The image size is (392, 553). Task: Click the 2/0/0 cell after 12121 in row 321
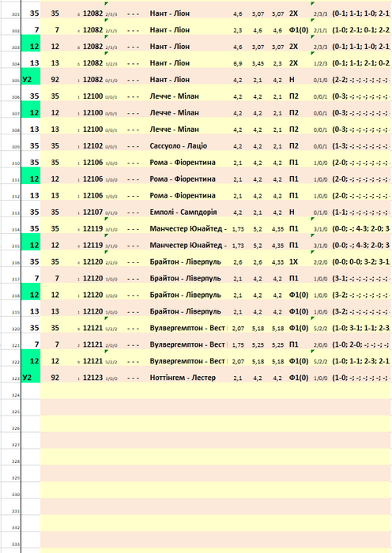tap(111, 346)
